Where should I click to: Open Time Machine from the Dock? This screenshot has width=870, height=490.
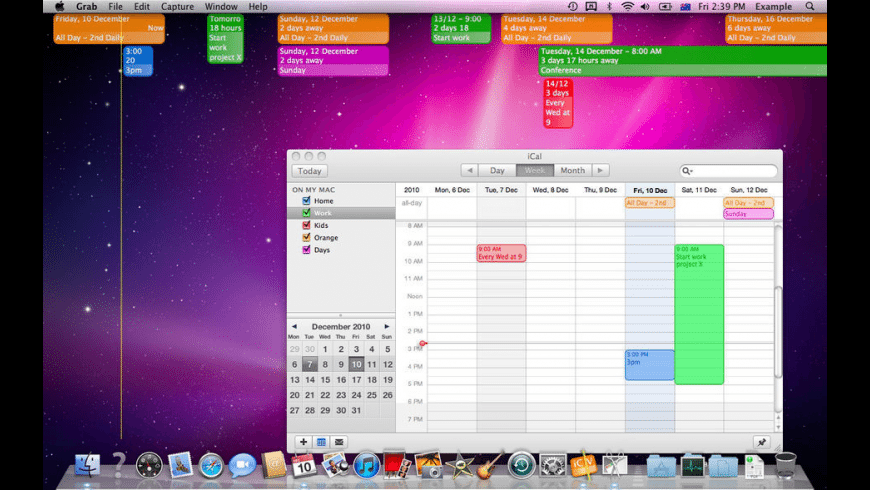click(521, 465)
